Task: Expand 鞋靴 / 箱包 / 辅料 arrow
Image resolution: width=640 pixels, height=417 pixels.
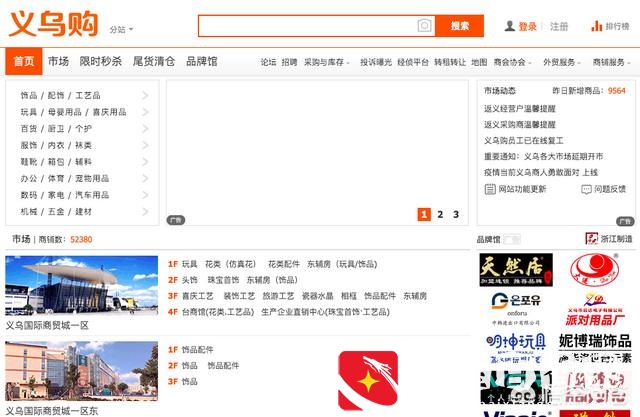Action: point(145,162)
